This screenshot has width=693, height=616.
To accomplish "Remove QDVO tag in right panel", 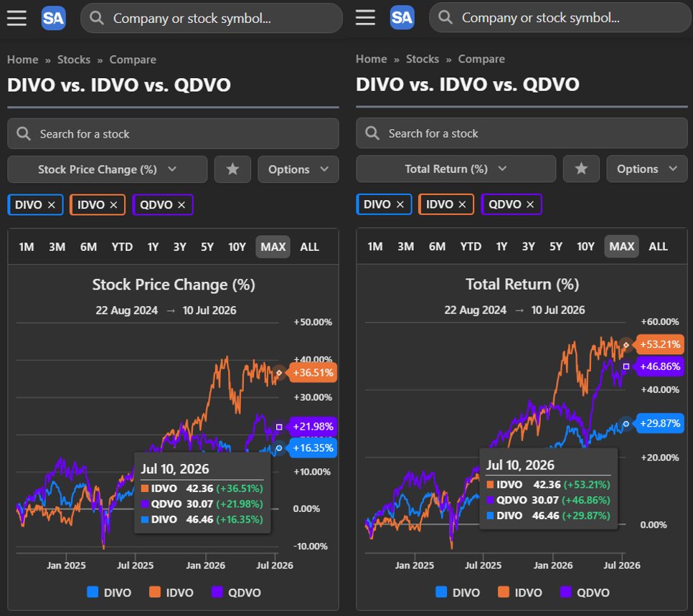I will [530, 204].
